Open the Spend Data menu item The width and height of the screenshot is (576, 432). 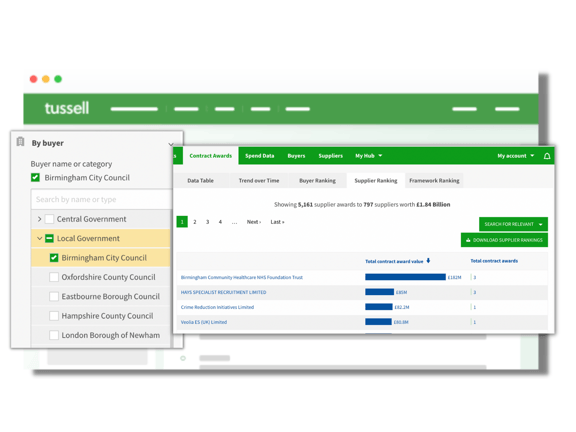[x=260, y=156]
